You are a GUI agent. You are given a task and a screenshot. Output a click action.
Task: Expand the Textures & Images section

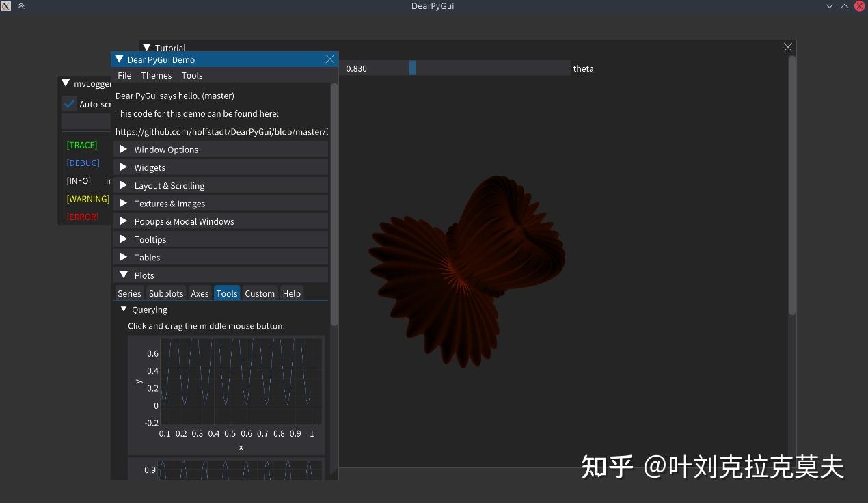click(221, 204)
